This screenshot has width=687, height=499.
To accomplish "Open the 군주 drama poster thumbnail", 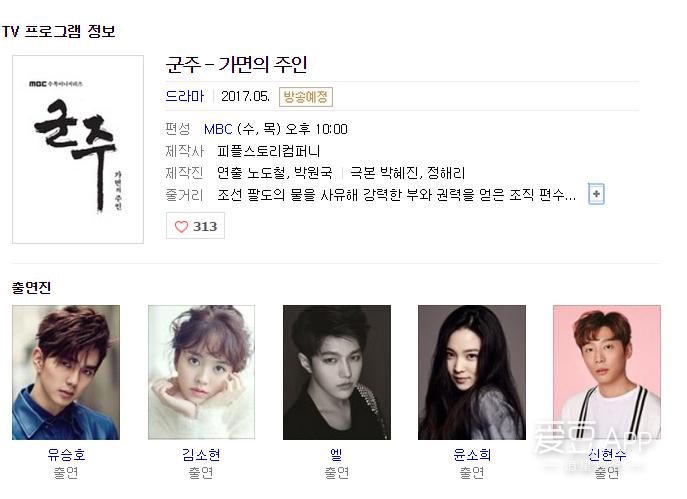I will [x=78, y=149].
